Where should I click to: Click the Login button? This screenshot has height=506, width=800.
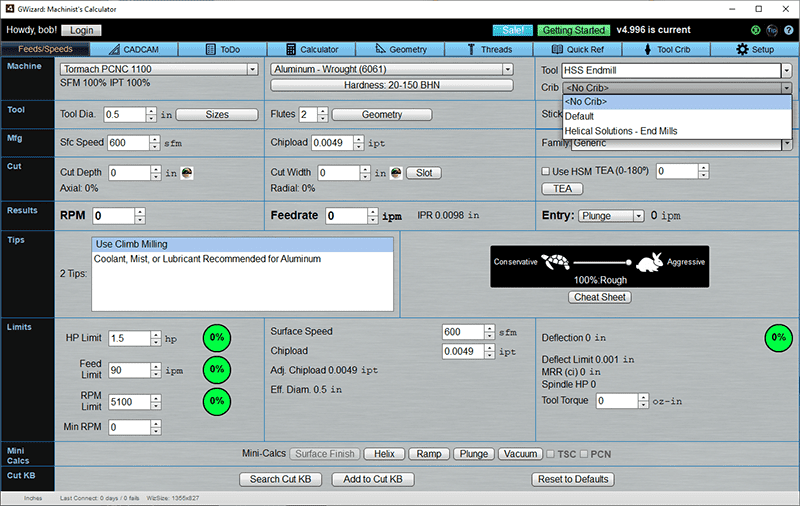coord(81,31)
